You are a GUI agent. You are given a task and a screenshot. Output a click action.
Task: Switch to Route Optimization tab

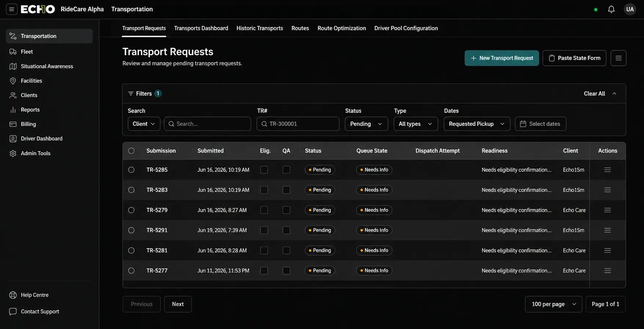(x=341, y=28)
